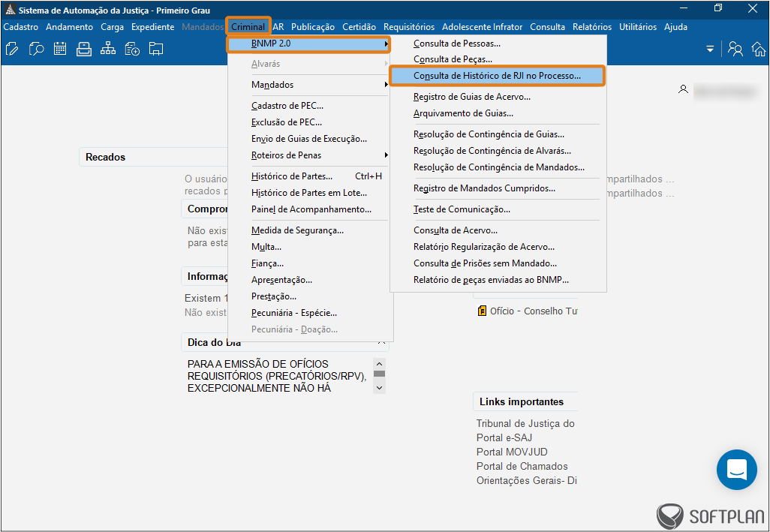Screen dimensions: 770x532
Task: Open the Cadastro menu
Action: coord(20,27)
